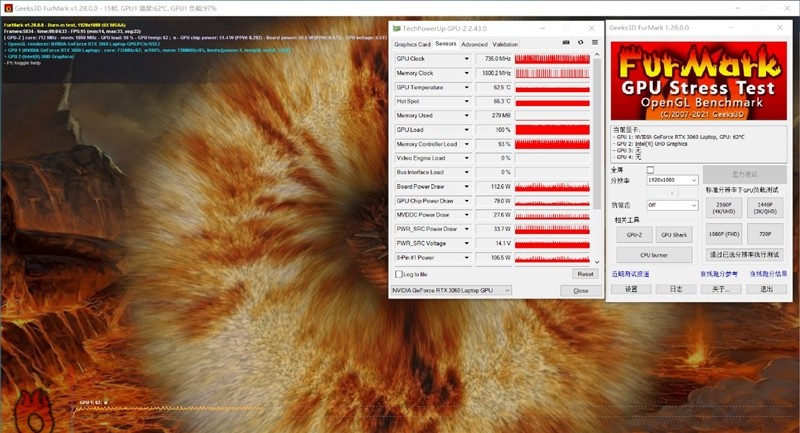800x433 pixels.
Task: Start the 1440P (2K/QHD) preset benchmark
Action: click(765, 208)
